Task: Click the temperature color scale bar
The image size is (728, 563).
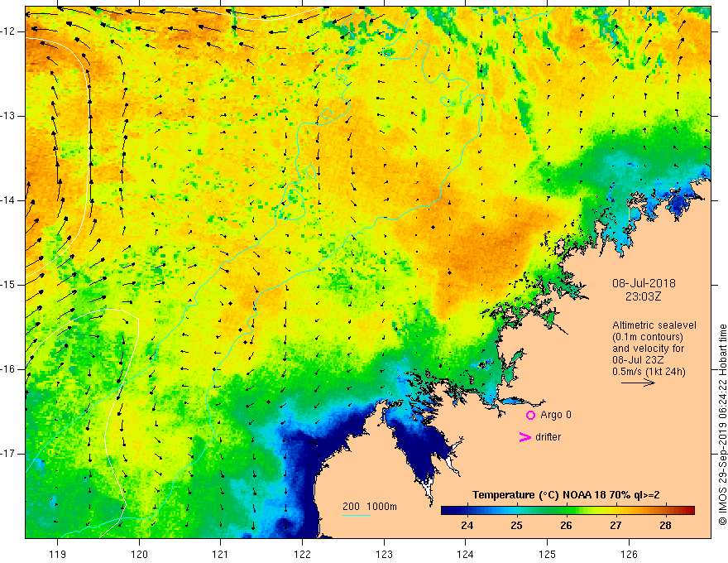Action: [x=568, y=511]
